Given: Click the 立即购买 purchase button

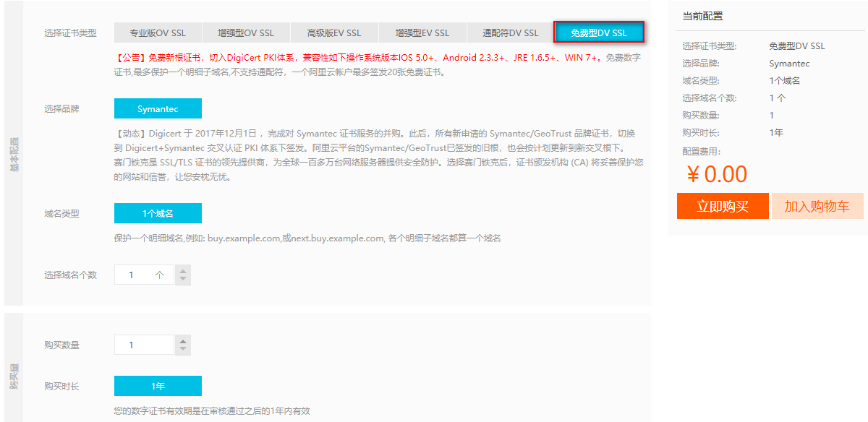Looking at the screenshot, I should pos(723,206).
